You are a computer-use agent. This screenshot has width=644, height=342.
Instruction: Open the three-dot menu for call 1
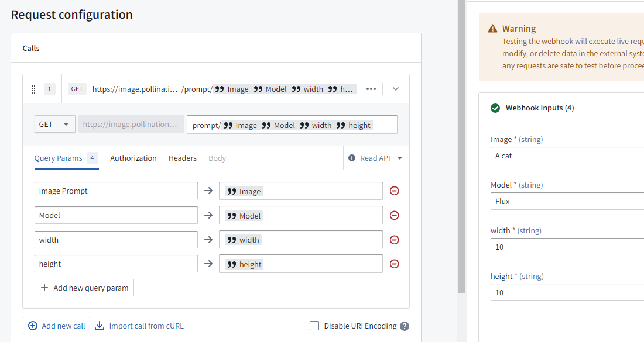tap(371, 89)
